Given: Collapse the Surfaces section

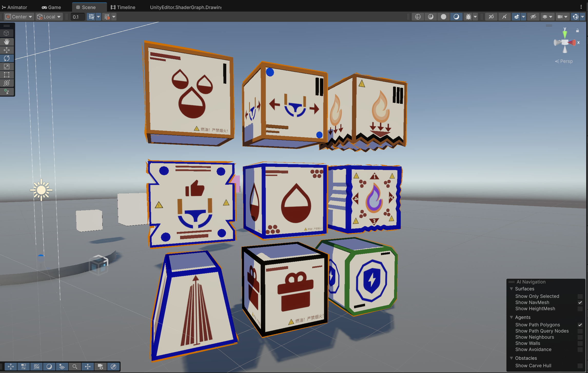Looking at the screenshot, I should (x=511, y=289).
